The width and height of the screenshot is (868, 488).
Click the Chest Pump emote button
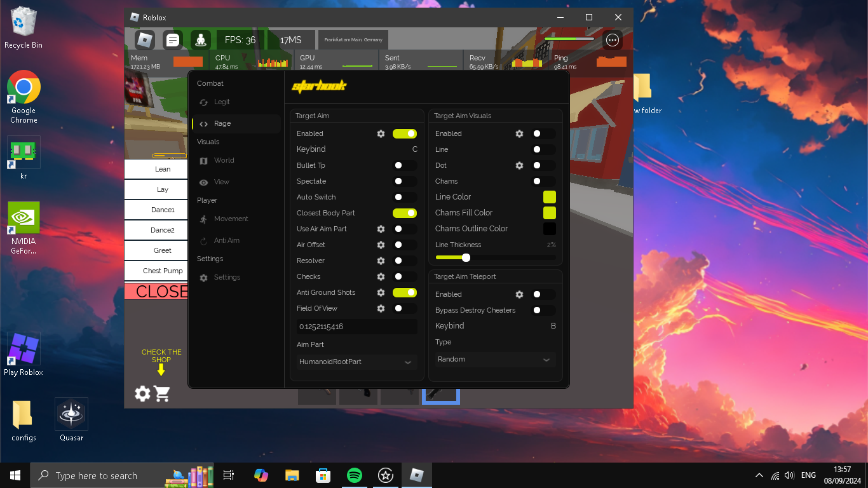(156, 271)
